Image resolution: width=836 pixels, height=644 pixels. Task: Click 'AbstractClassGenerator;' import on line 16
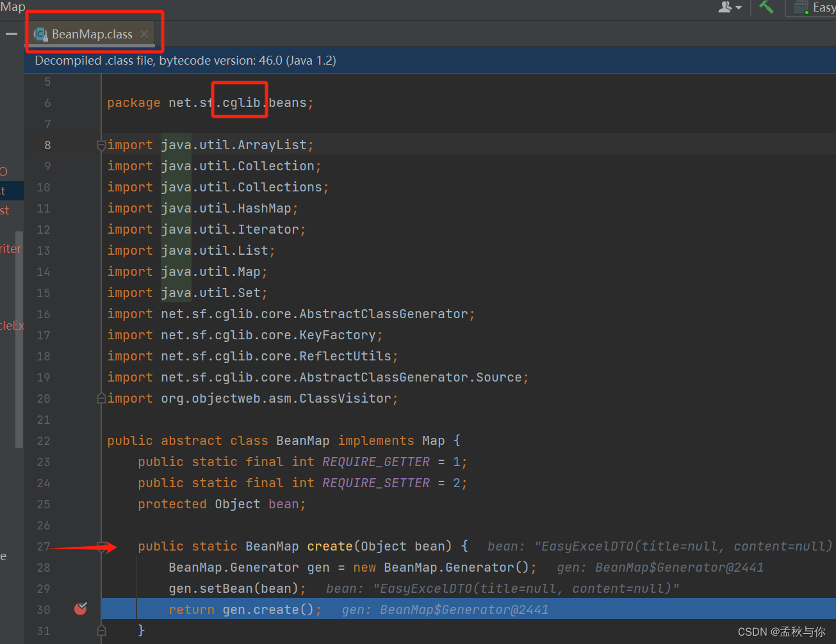pyautogui.click(x=387, y=314)
